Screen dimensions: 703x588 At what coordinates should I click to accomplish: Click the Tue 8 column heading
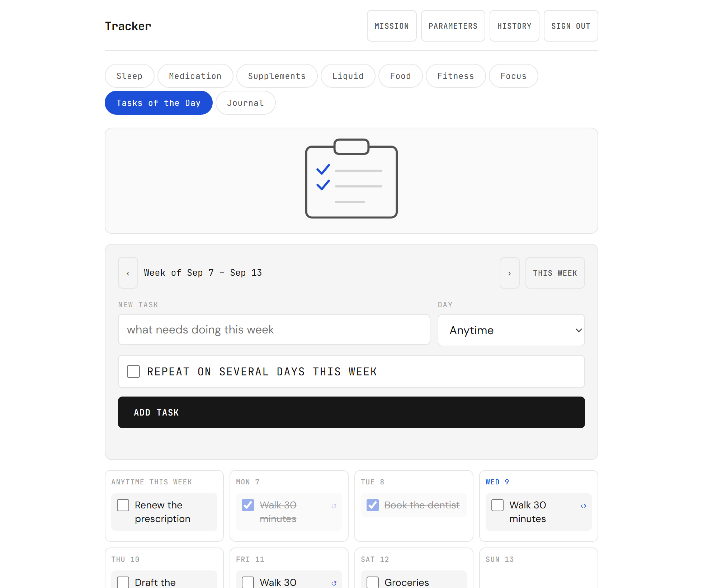[x=373, y=482]
